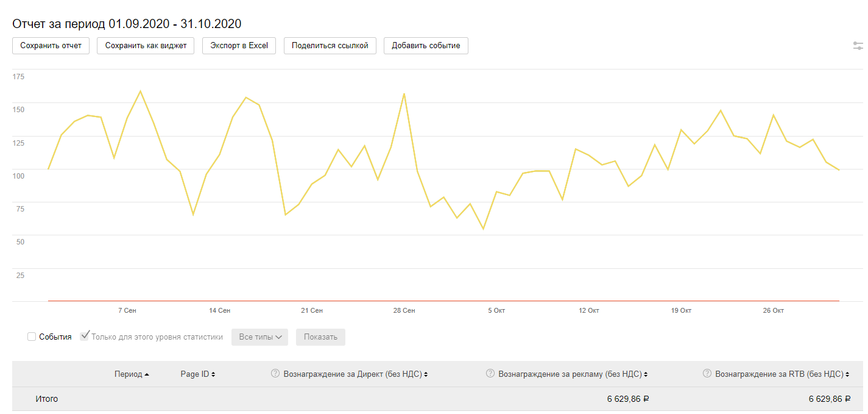This screenshot has width=868, height=414.
Task: Sort table by Page ID arrows
Action: [213, 374]
